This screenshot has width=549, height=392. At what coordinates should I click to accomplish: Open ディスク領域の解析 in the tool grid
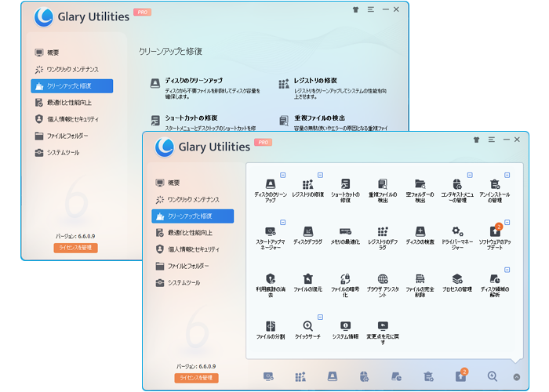click(495, 285)
